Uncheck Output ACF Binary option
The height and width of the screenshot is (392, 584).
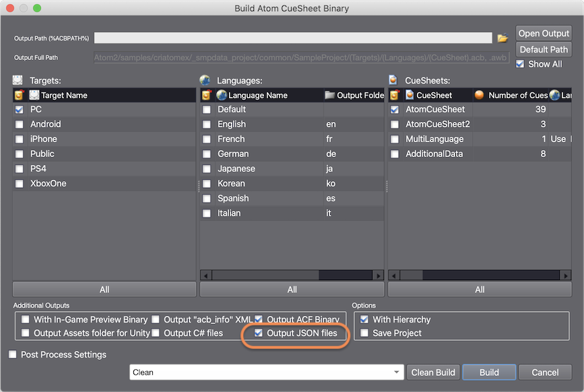click(x=259, y=319)
